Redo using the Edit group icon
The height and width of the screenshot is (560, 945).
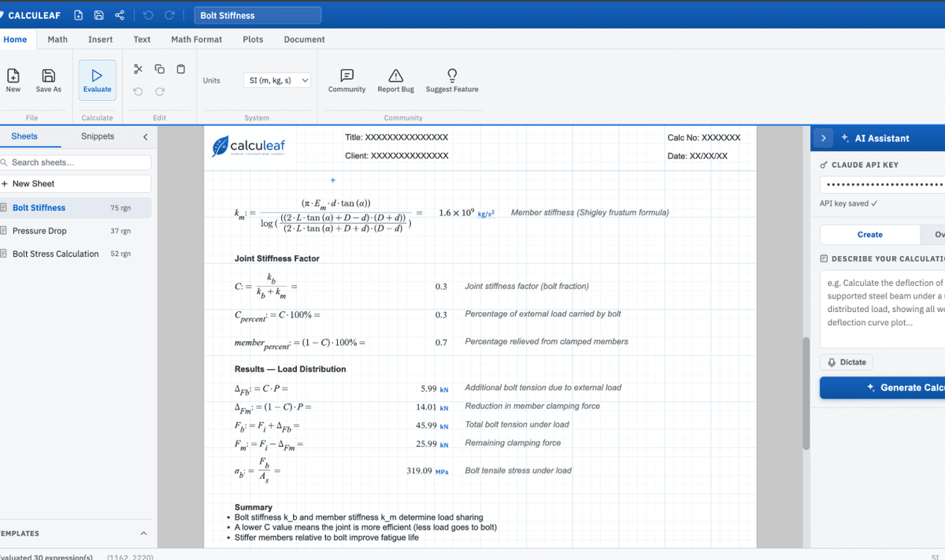tap(159, 91)
